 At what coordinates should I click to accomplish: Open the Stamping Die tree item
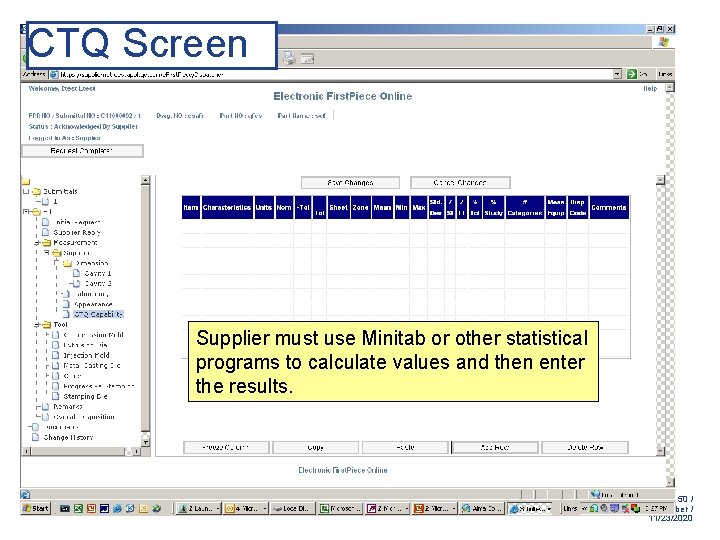(x=85, y=396)
